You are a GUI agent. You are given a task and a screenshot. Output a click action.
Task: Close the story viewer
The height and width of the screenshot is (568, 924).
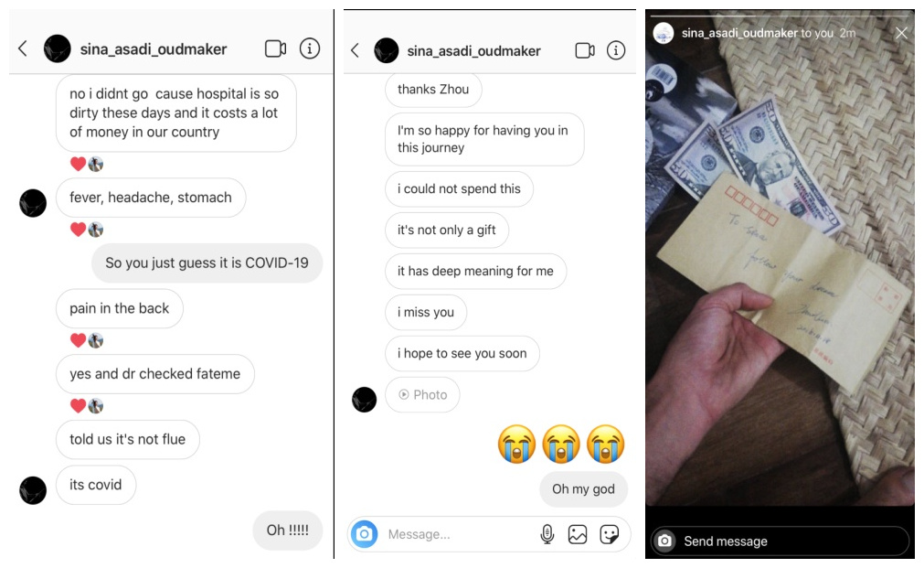901,33
